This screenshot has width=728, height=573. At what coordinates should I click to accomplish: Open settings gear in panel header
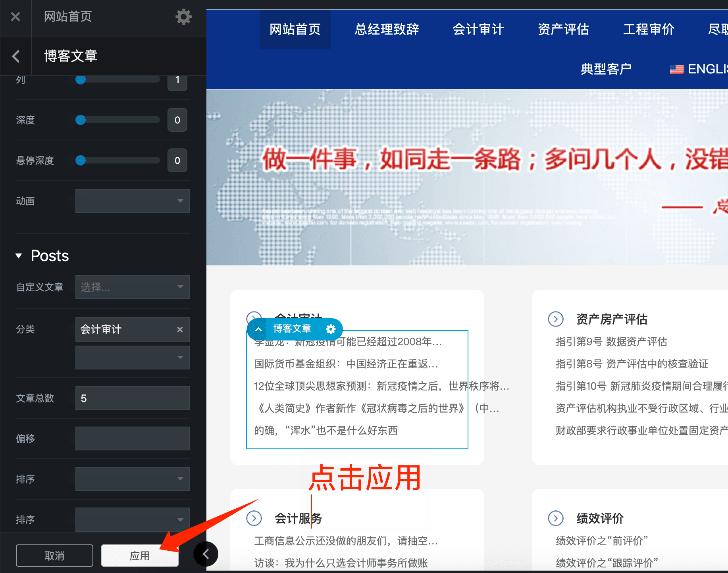183,17
